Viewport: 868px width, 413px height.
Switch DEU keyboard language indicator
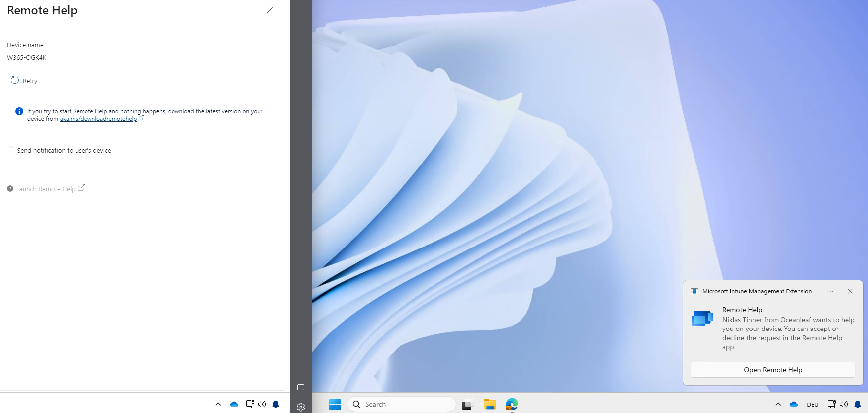click(813, 405)
